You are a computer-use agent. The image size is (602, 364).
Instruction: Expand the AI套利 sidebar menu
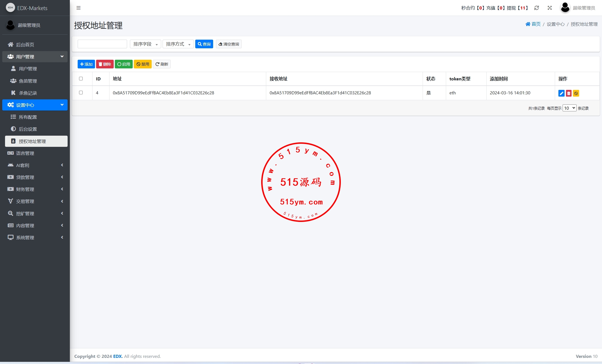35,165
